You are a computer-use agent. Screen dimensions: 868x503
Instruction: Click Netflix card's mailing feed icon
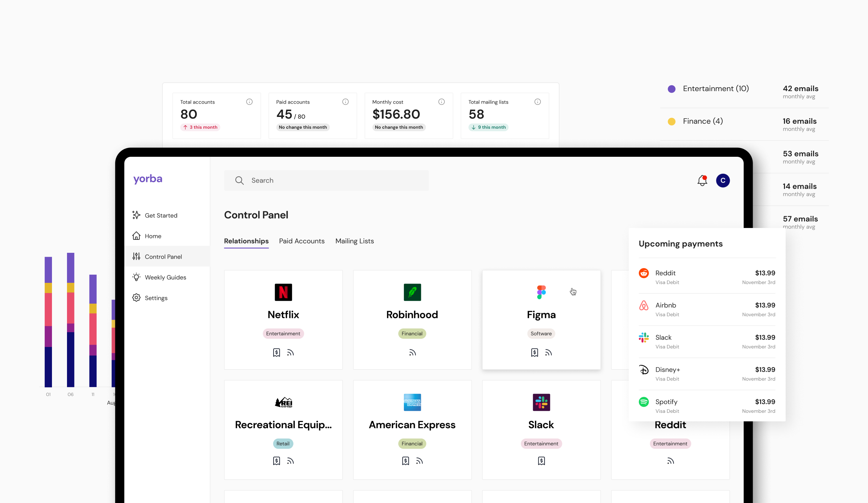pyautogui.click(x=290, y=352)
